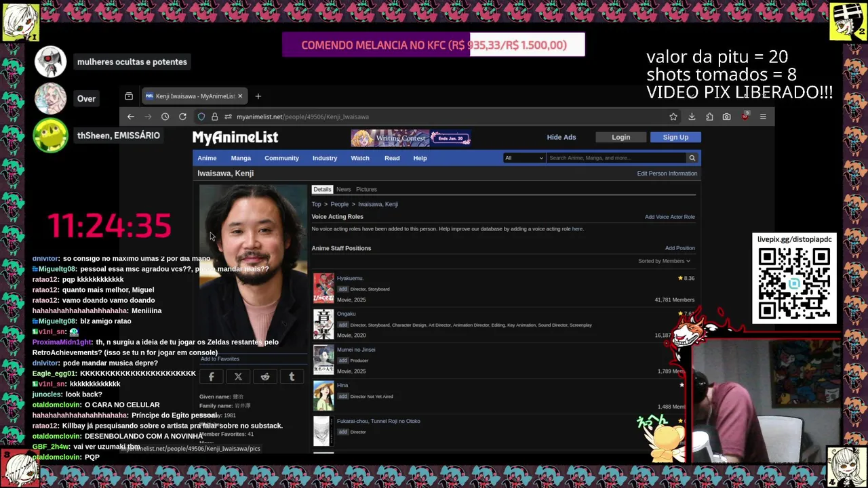The width and height of the screenshot is (868, 488).
Task: Open the tab overview icon left of tabs
Action: (129, 96)
